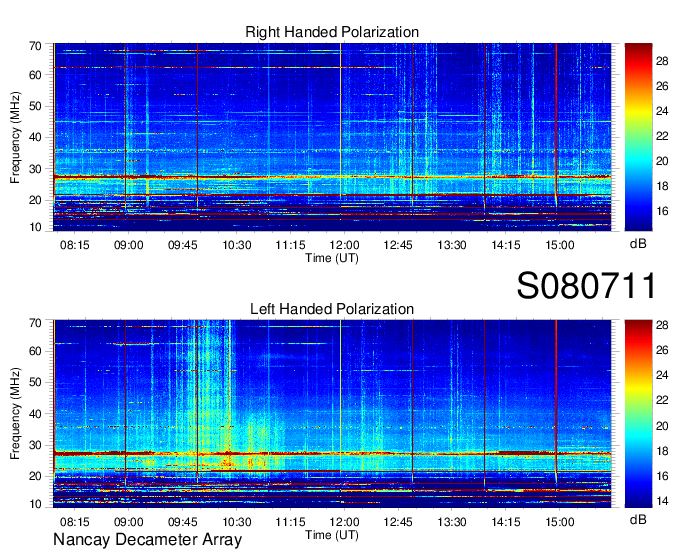
Task: Click the 13:30 time tick of the Right Handed plot
Action: (452, 245)
